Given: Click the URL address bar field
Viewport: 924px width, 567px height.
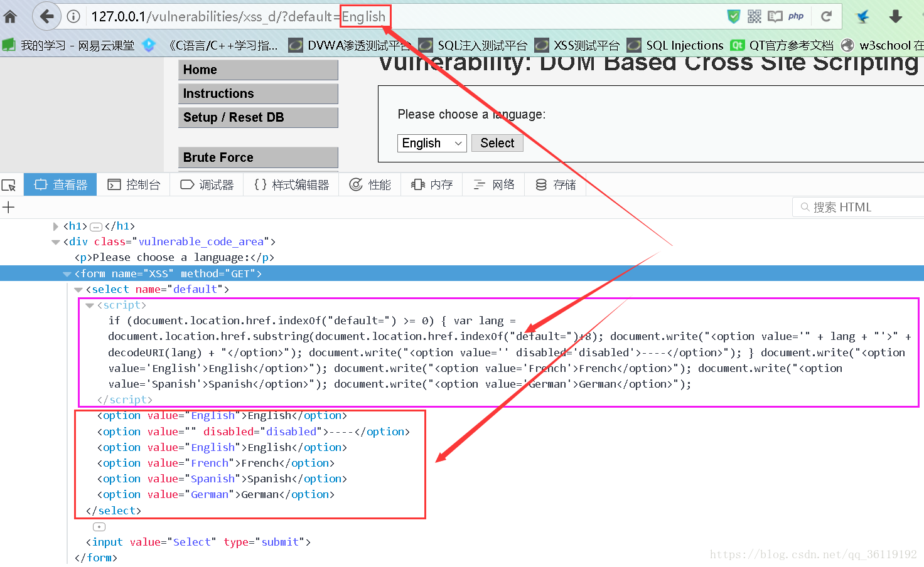Looking at the screenshot, I should [402, 17].
